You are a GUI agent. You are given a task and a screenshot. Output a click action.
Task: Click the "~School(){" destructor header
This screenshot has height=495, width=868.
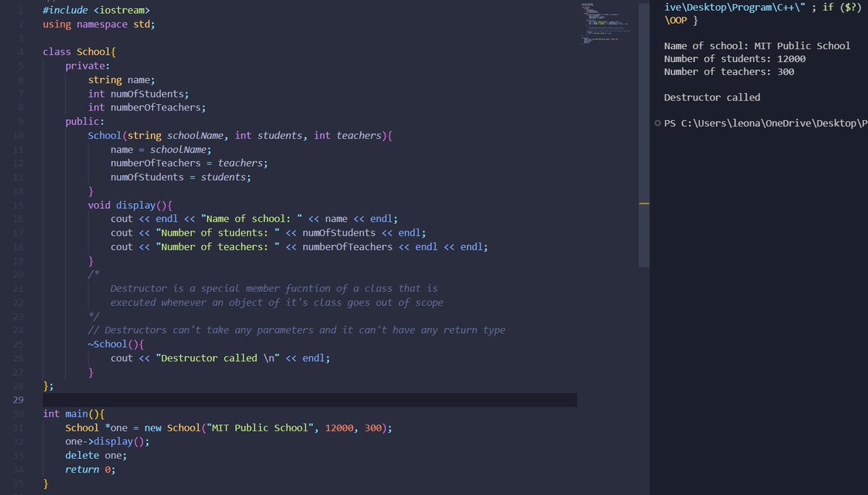(x=116, y=343)
